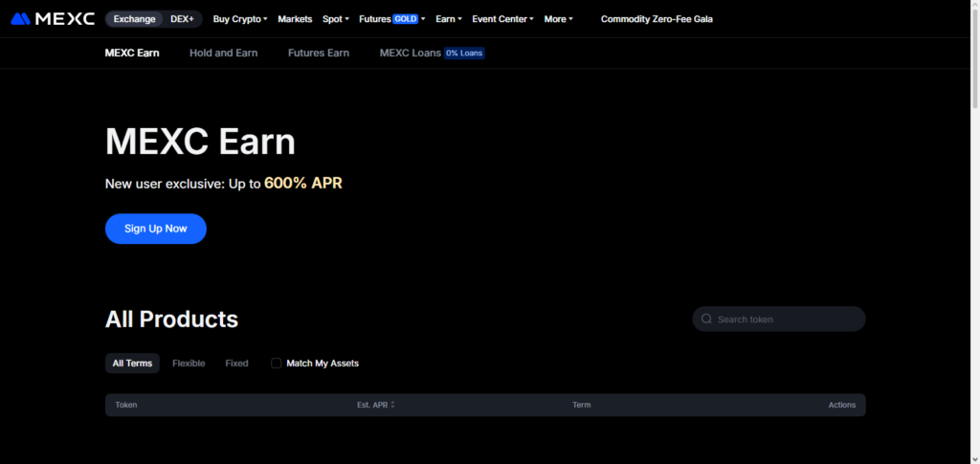Switch to the Futures Earn tab

(319, 53)
